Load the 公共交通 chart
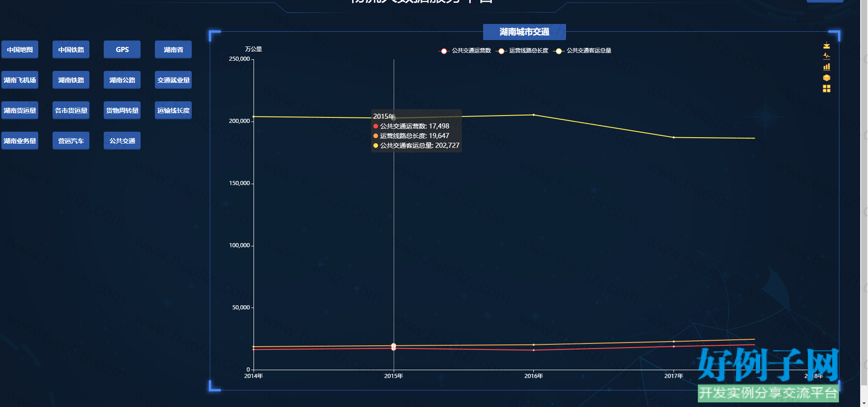 click(122, 141)
